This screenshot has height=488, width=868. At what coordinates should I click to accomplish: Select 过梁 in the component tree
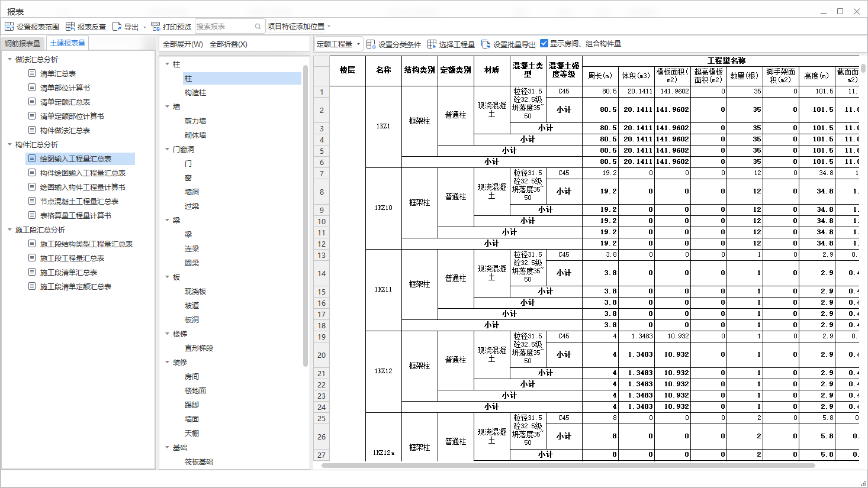tap(192, 206)
